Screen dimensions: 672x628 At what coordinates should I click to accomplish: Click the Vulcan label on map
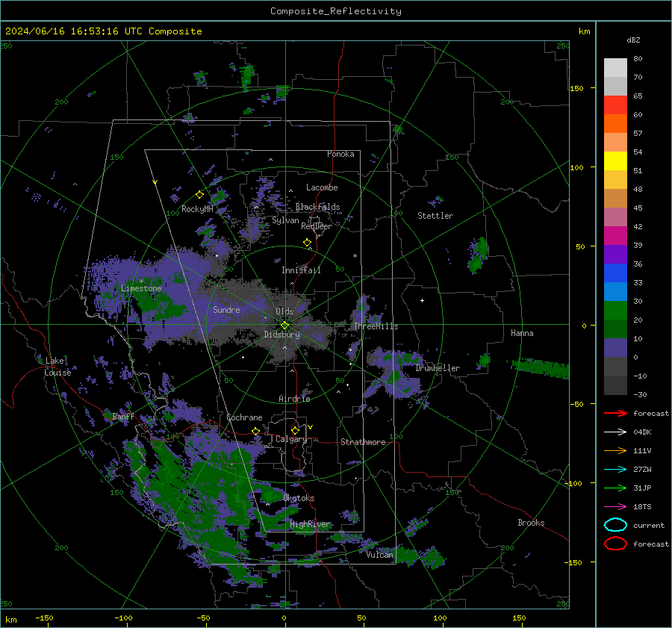[379, 555]
